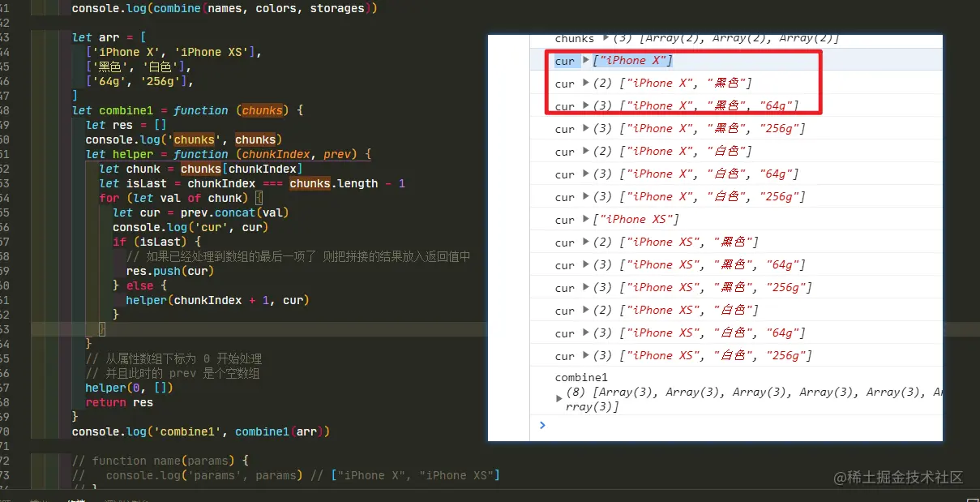Expand cur entry "iPhone XS", "黑色", "64g"
Image resolution: width=980 pixels, height=502 pixels.
pyautogui.click(x=585, y=265)
